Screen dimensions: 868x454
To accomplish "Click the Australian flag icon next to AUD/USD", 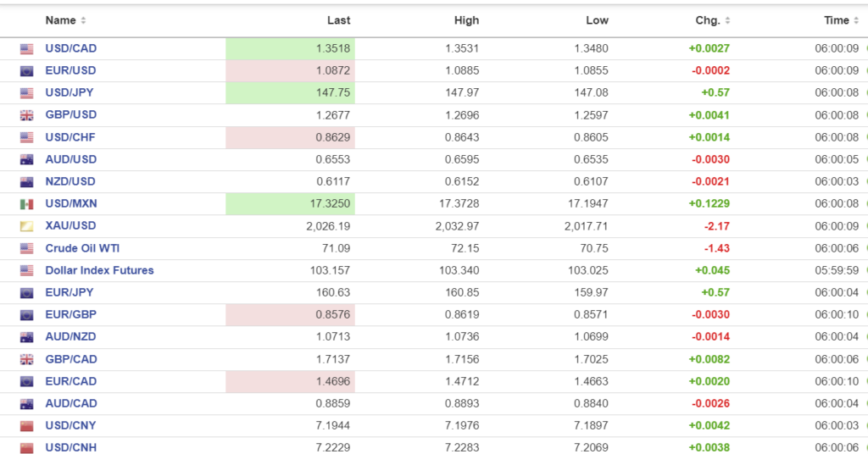I will pyautogui.click(x=26, y=159).
